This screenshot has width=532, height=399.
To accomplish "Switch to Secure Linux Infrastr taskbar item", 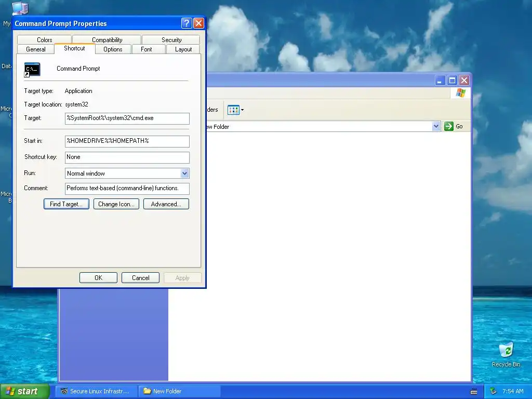I will coord(96,391).
